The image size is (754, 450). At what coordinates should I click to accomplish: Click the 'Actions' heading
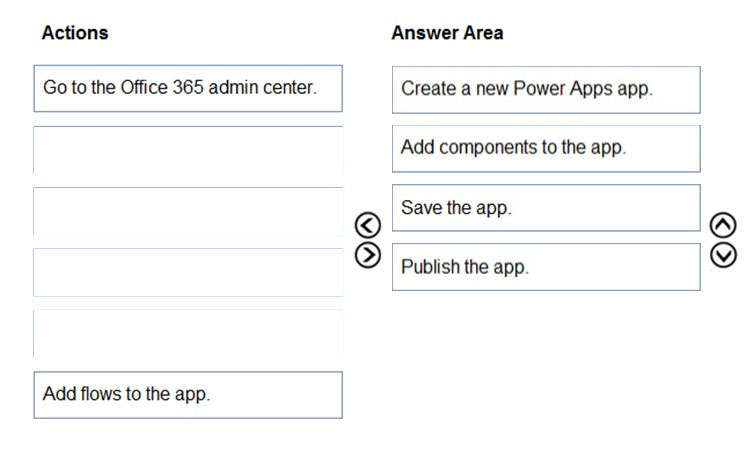click(75, 33)
